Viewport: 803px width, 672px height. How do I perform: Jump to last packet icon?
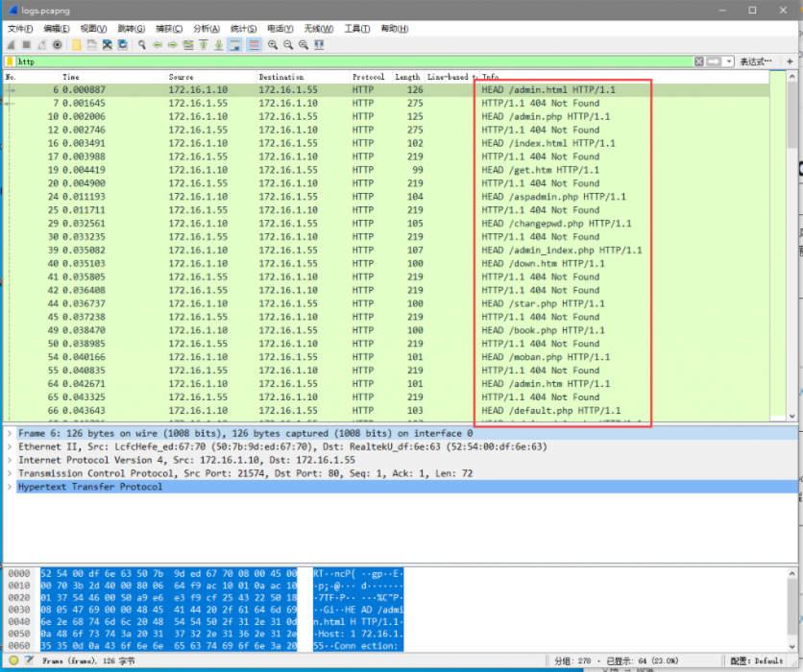(x=219, y=45)
